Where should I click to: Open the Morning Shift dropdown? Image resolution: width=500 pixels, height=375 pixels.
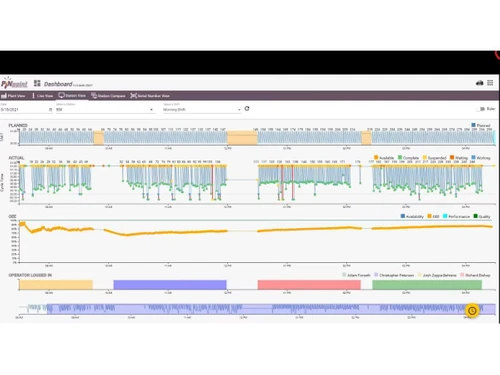tap(202, 109)
